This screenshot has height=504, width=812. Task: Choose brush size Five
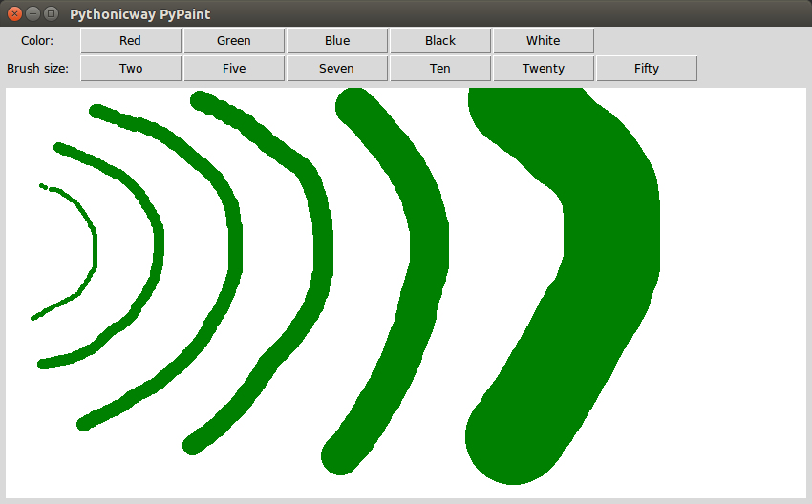point(233,69)
